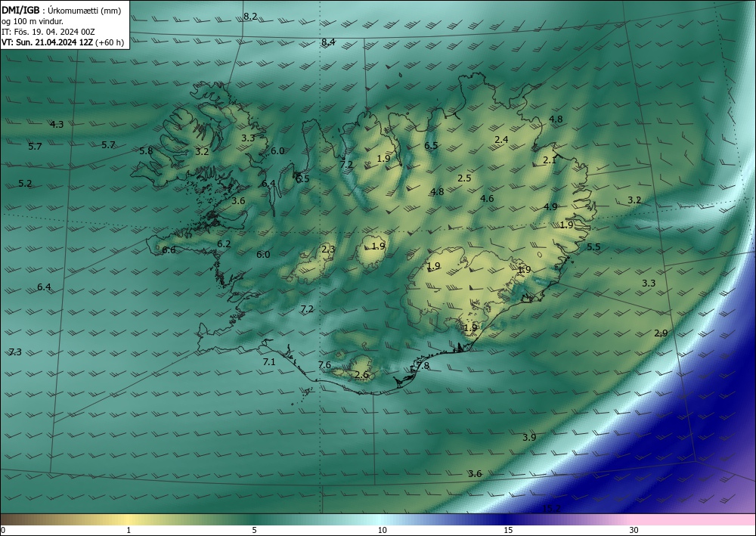Click the '10' tick on the color scale
The width and height of the screenshot is (756, 536).
[x=382, y=530]
